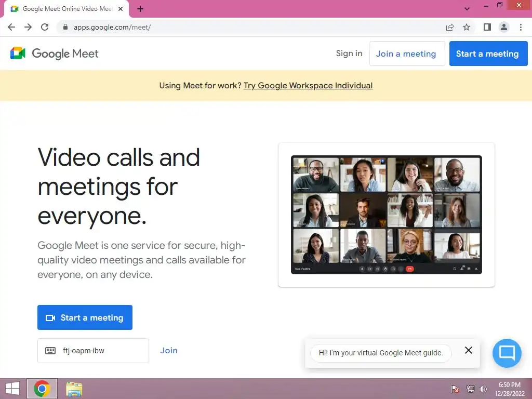The image size is (532, 399).
Task: Click the taskbar clock showing 6:50 PM
Action: [x=510, y=389]
